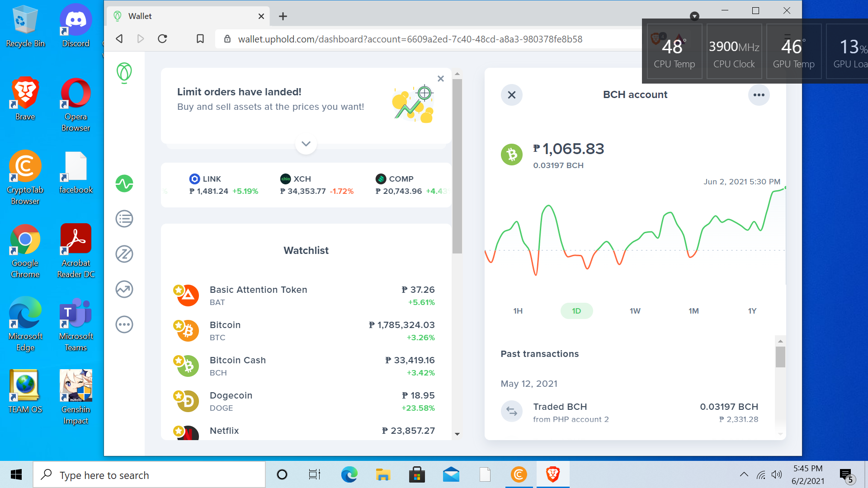
Task: Switch to Brave on the taskbar
Action: tap(553, 474)
